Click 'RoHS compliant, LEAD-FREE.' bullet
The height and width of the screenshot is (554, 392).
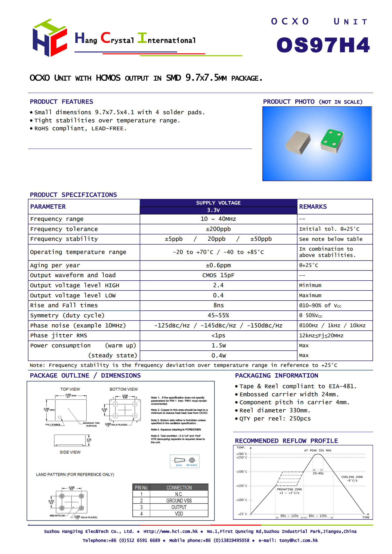coord(80,129)
